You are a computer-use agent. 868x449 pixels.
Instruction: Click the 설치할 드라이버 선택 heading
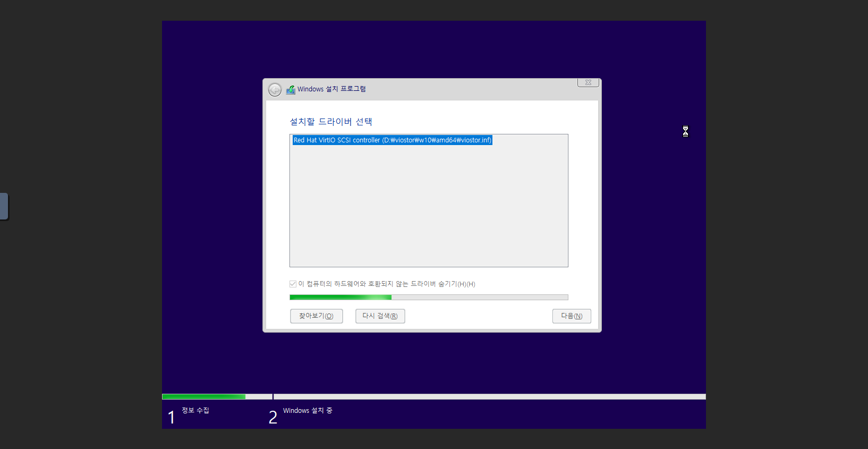click(331, 122)
